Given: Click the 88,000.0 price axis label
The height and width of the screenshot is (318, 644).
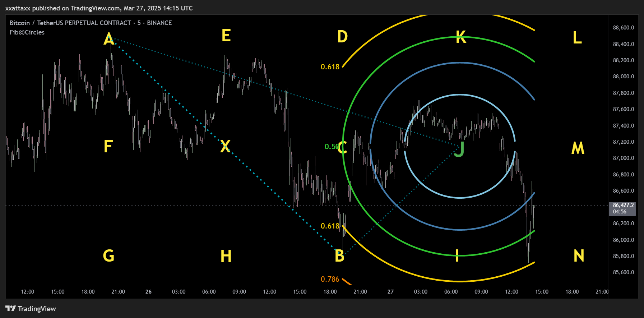Looking at the screenshot, I should [624, 77].
